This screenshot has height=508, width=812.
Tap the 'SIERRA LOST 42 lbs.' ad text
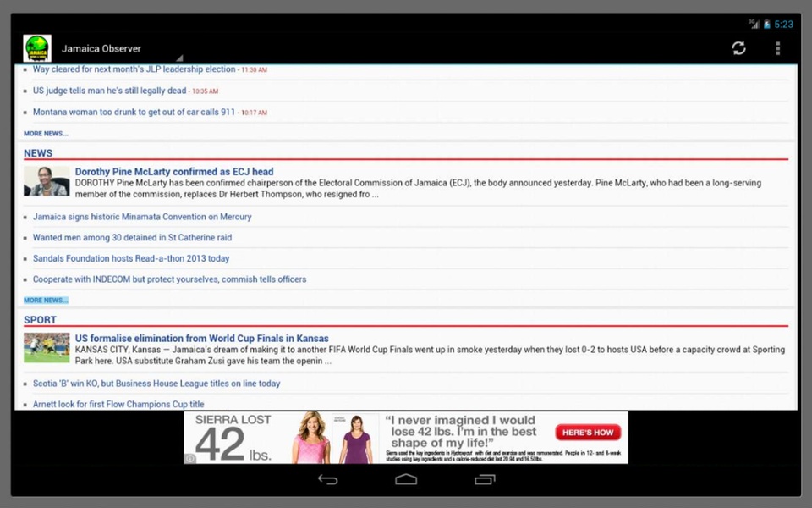233,438
